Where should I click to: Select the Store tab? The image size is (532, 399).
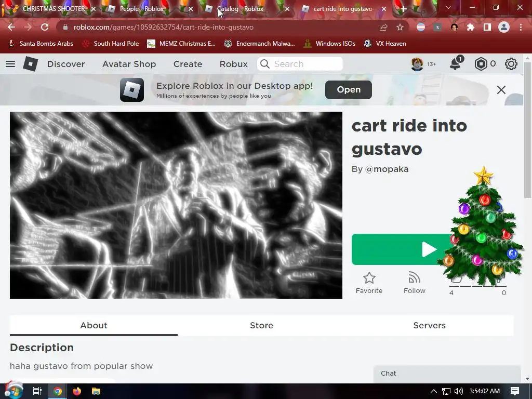(x=262, y=325)
